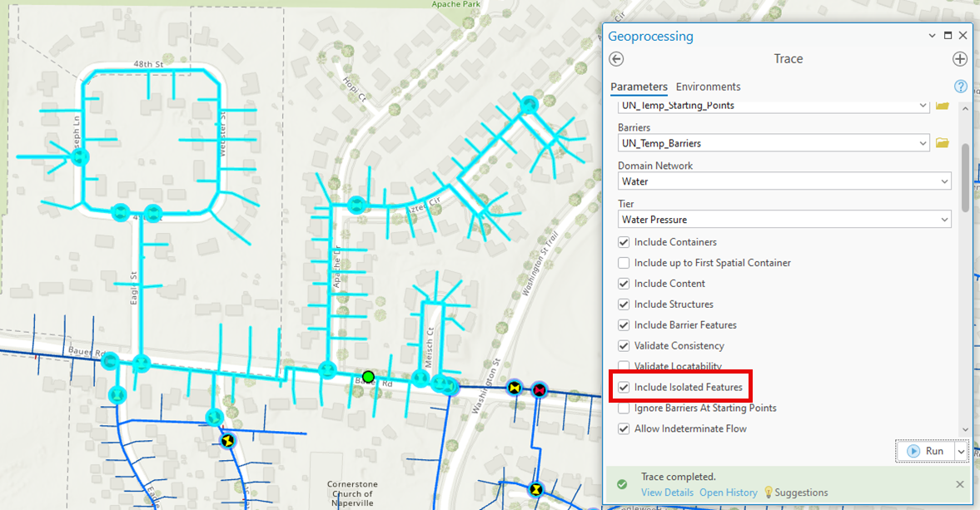Screen dimensions: 980x510
Task: Click Hopi Ct street label
Action: [x=354, y=89]
